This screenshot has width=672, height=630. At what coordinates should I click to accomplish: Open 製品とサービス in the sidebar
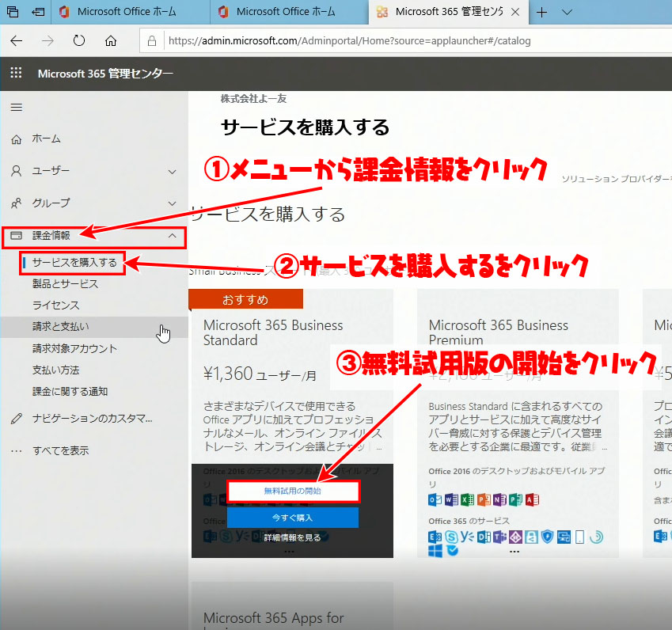click(x=65, y=283)
